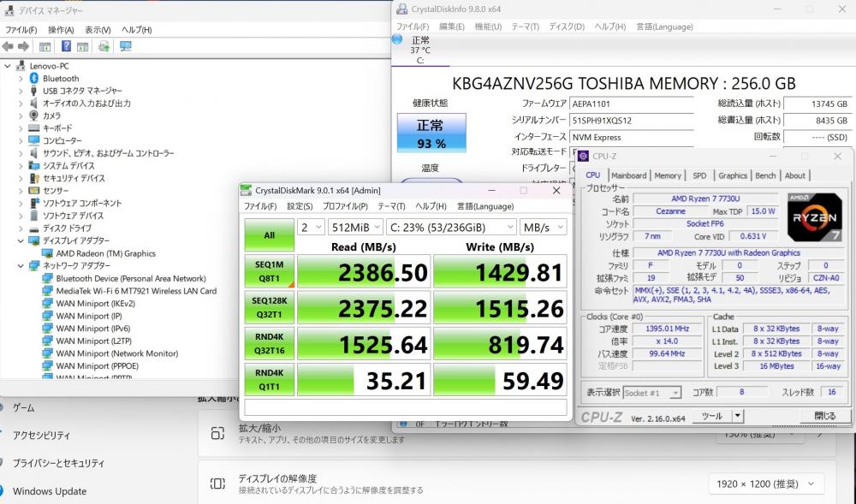Click the 正常 93 % health status button
The height and width of the screenshot is (504, 856).
pyautogui.click(x=431, y=133)
